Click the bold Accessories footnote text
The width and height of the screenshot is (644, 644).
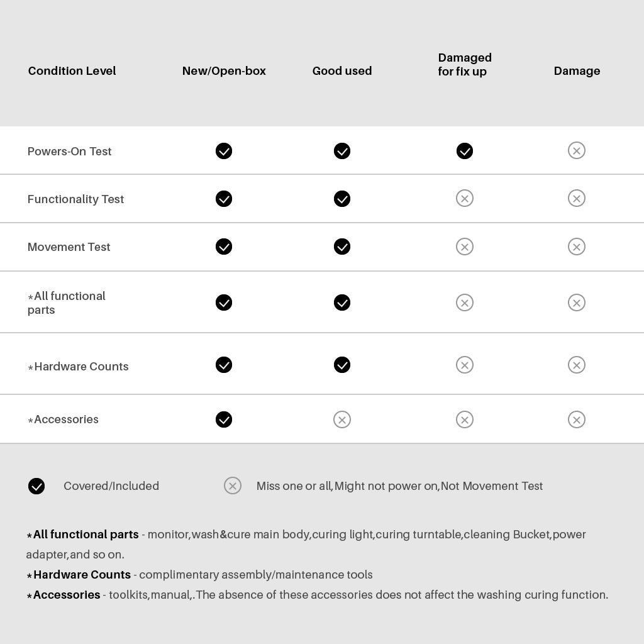(67, 595)
